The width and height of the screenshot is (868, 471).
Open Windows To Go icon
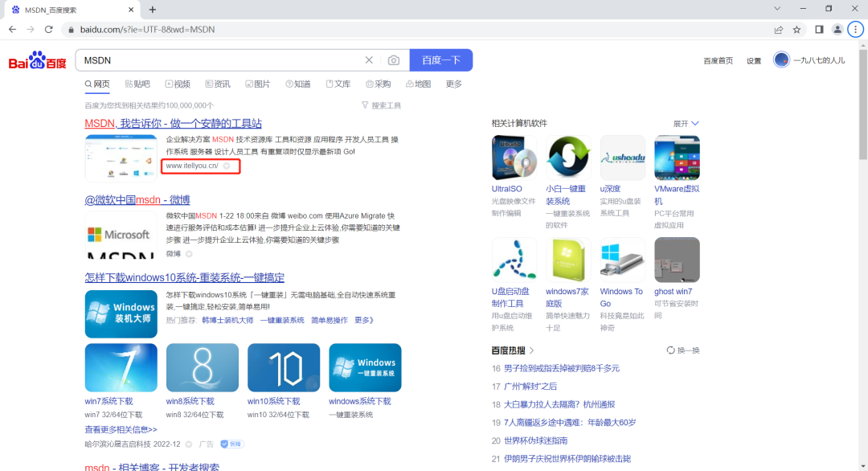[x=622, y=260]
